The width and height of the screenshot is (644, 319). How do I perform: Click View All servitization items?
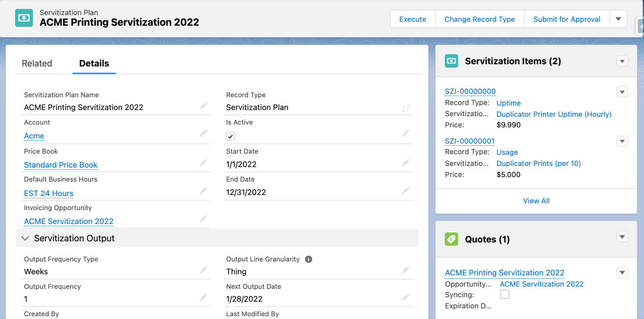(536, 201)
